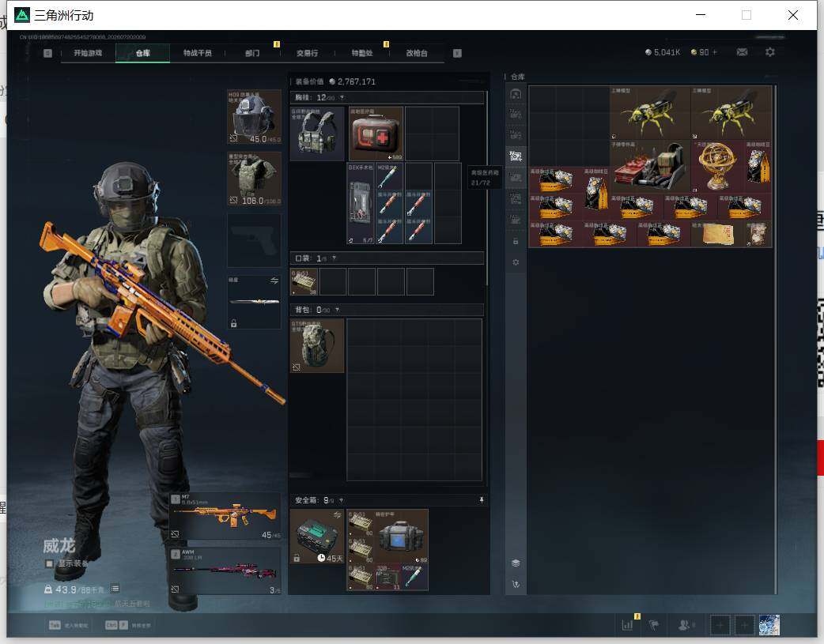Toggle the 显示装备 checkbox
Image resolution: width=824 pixels, height=644 pixels.
(x=49, y=563)
